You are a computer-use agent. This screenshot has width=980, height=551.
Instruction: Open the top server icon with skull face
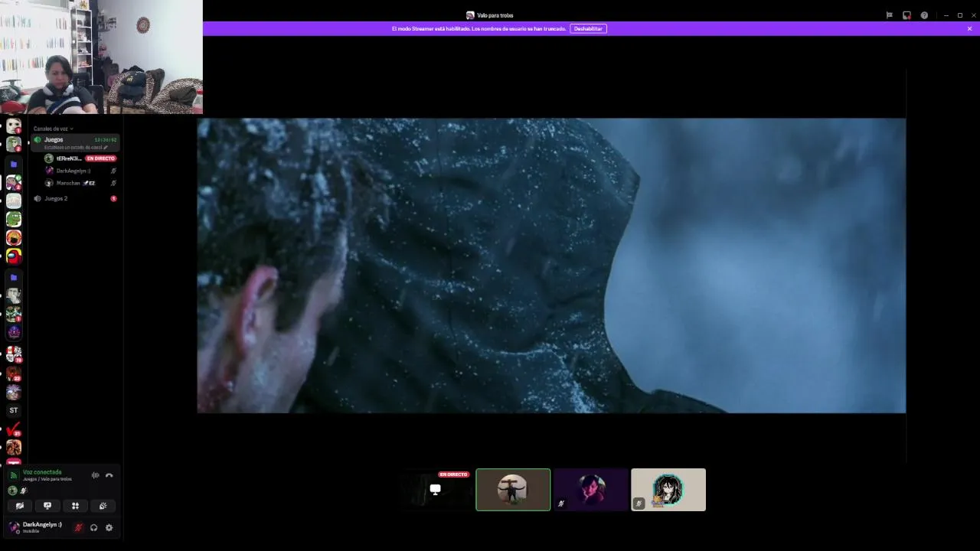point(14,126)
